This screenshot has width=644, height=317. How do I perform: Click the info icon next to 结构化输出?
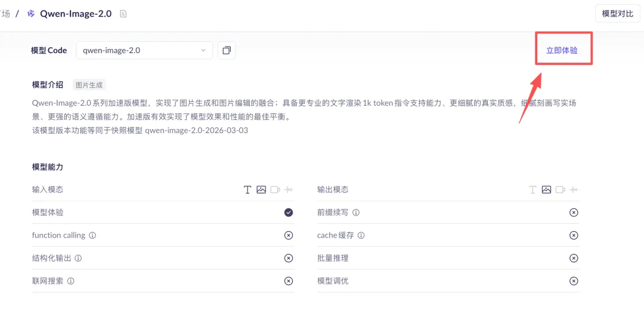tap(79, 258)
